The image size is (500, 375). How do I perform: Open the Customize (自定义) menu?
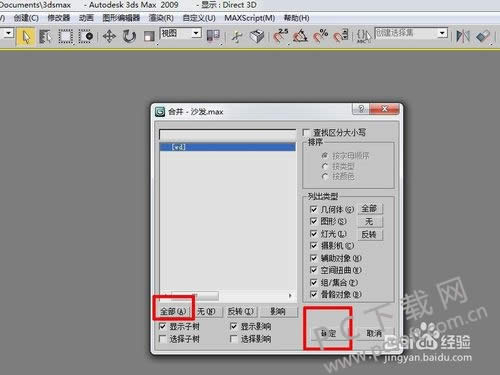pyautogui.click(x=199, y=18)
